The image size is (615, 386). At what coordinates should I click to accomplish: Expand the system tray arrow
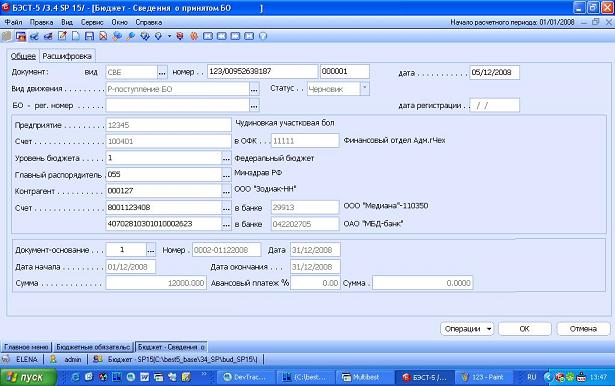(x=549, y=377)
